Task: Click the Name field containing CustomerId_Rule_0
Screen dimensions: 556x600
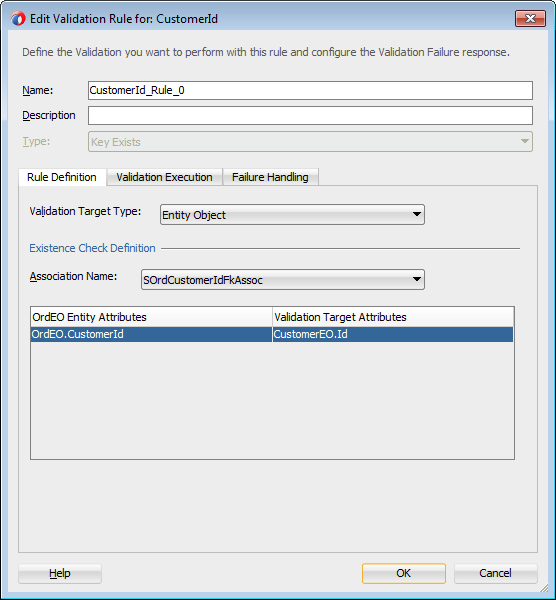Action: coord(310,90)
